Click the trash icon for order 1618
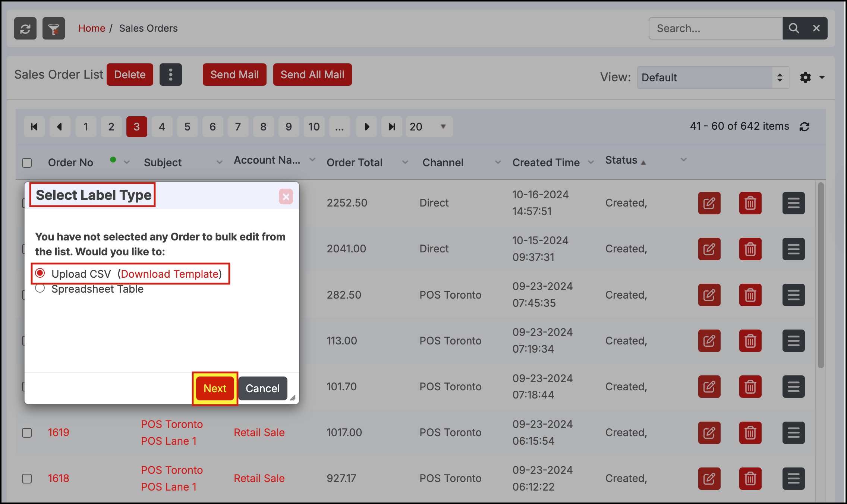The width and height of the screenshot is (847, 504). point(750,478)
